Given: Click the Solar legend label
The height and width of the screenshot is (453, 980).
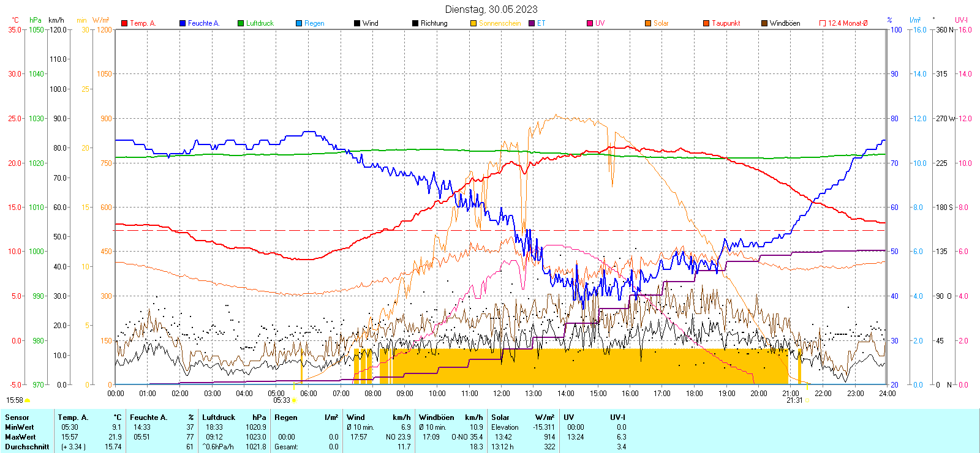Looking at the screenshot, I should pos(661,23).
